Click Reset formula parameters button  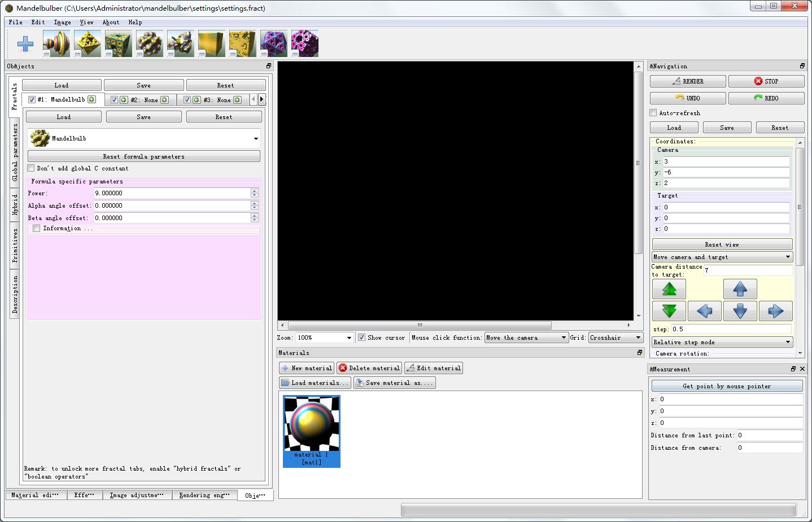tap(144, 156)
